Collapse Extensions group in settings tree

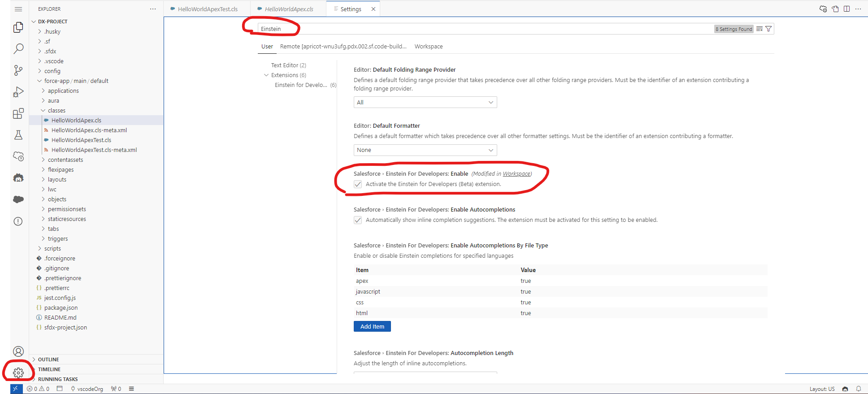pos(266,75)
